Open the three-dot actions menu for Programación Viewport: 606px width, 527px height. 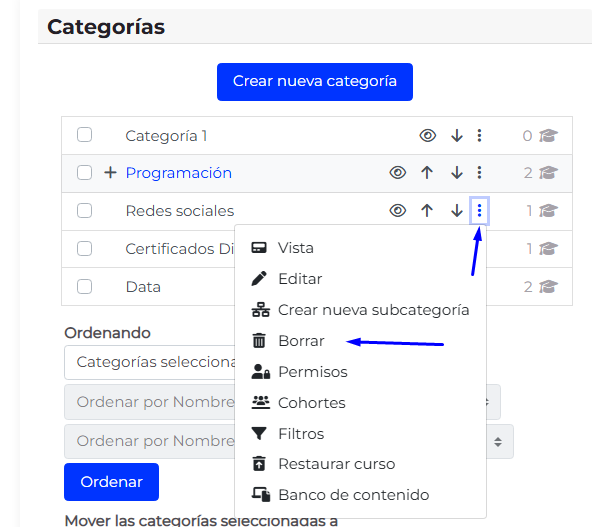click(x=480, y=173)
